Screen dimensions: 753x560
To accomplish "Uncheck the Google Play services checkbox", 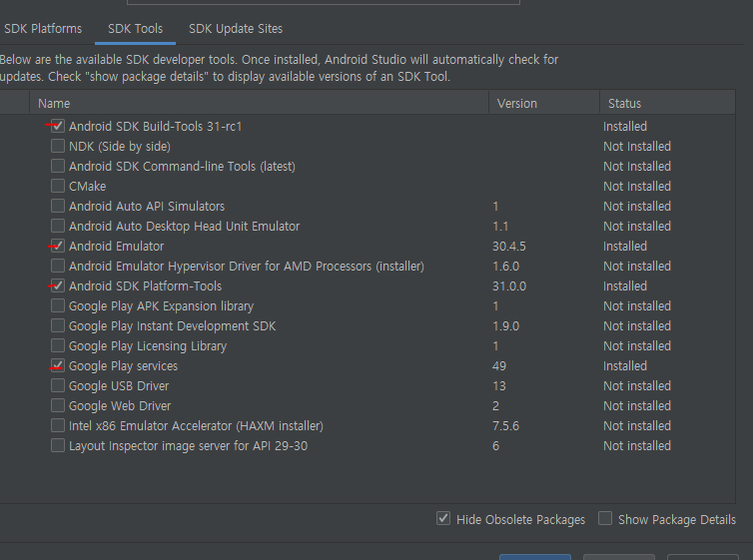I will (58, 365).
